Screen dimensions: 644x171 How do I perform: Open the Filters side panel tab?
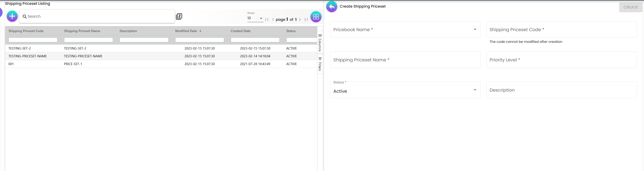point(320,64)
